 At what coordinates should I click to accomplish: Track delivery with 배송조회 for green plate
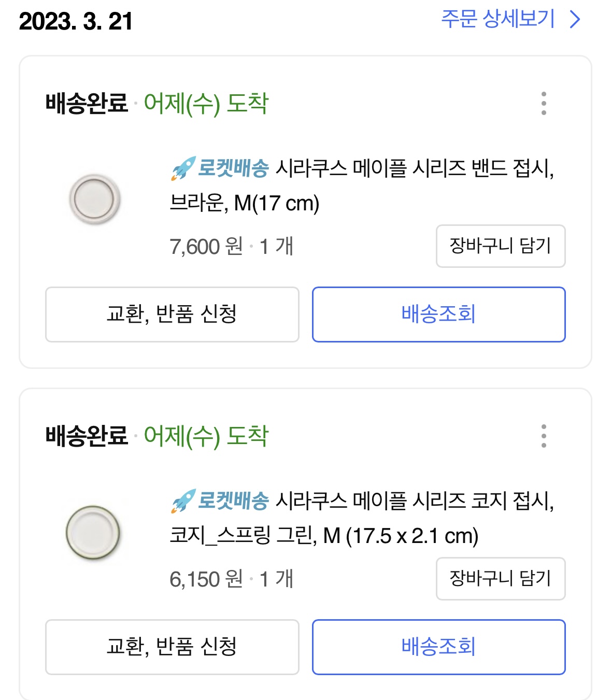(438, 647)
